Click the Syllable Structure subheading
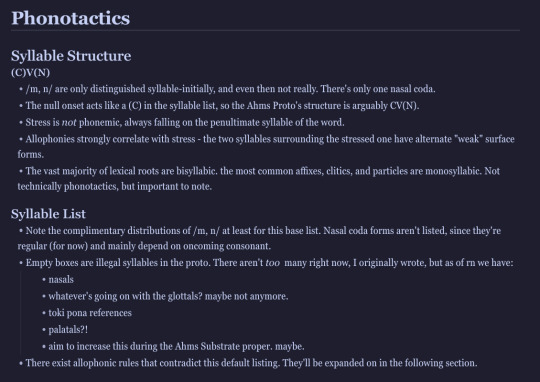This screenshot has width=540, height=382. tap(71, 55)
